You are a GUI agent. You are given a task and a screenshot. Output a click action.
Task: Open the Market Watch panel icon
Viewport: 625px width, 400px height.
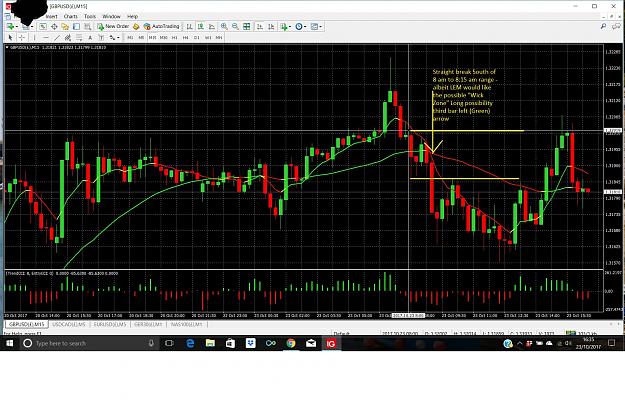pyautogui.click(x=43, y=27)
